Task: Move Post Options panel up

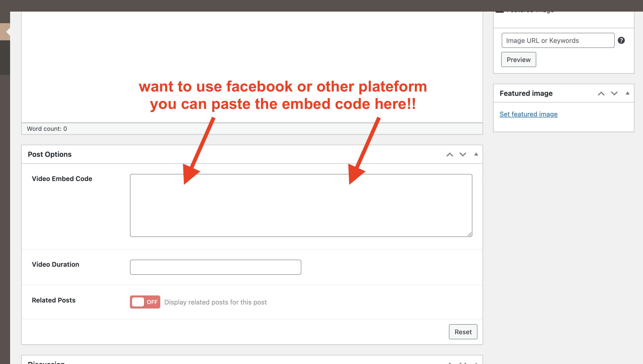Action: click(x=450, y=155)
